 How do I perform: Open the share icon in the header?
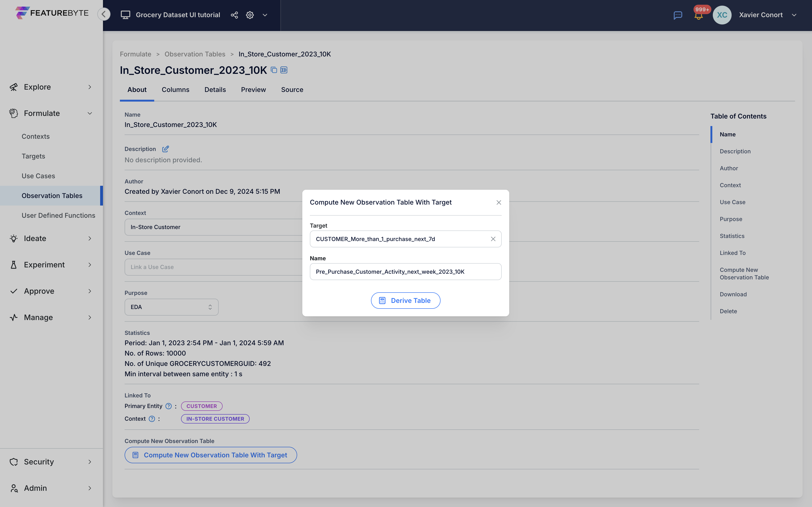click(x=234, y=15)
